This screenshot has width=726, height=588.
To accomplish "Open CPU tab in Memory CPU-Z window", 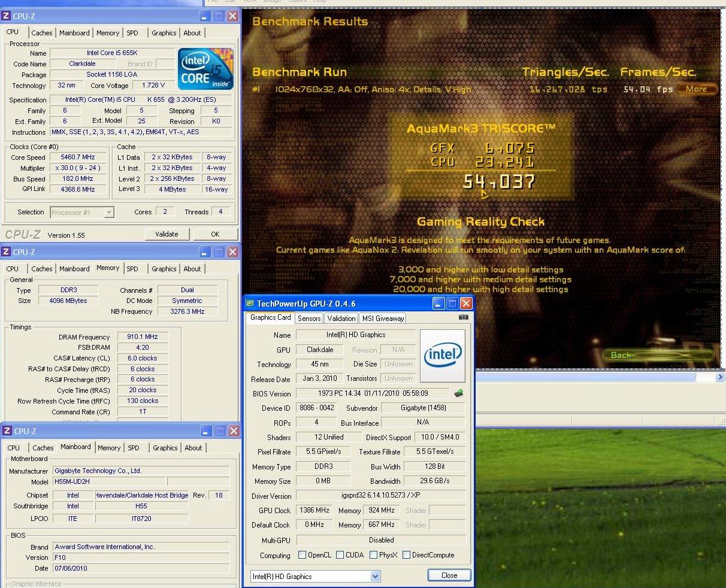I will pos(13,269).
